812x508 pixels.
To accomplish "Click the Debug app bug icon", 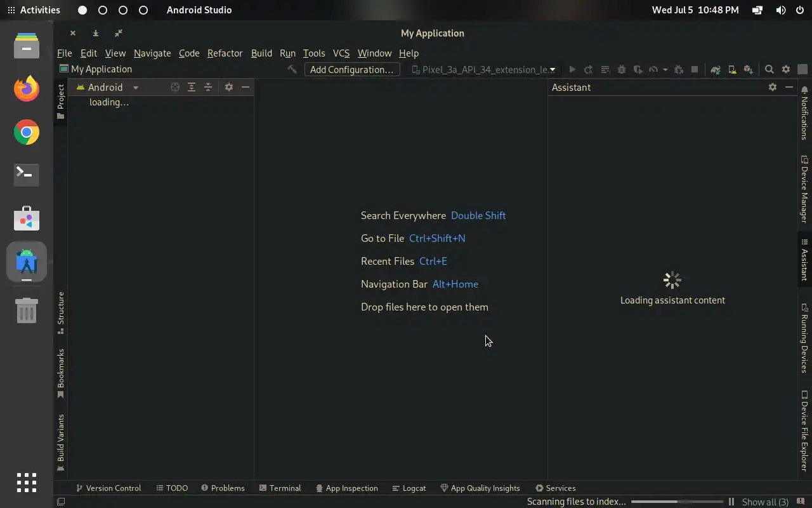I will 622,69.
